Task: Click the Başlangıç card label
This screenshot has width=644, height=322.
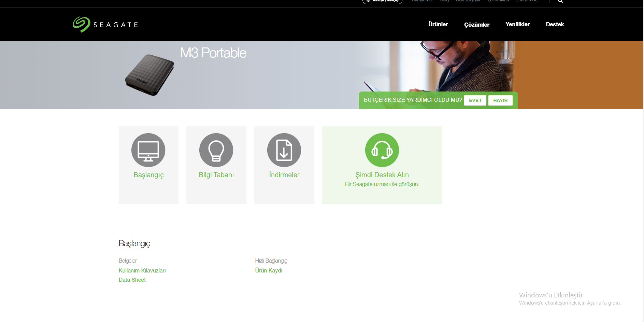Action: [148, 175]
